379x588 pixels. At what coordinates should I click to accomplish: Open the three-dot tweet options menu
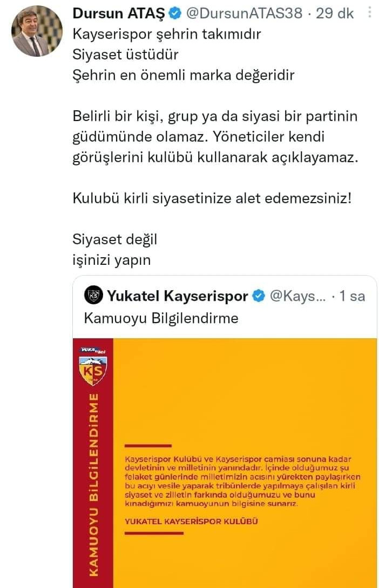[370, 12]
